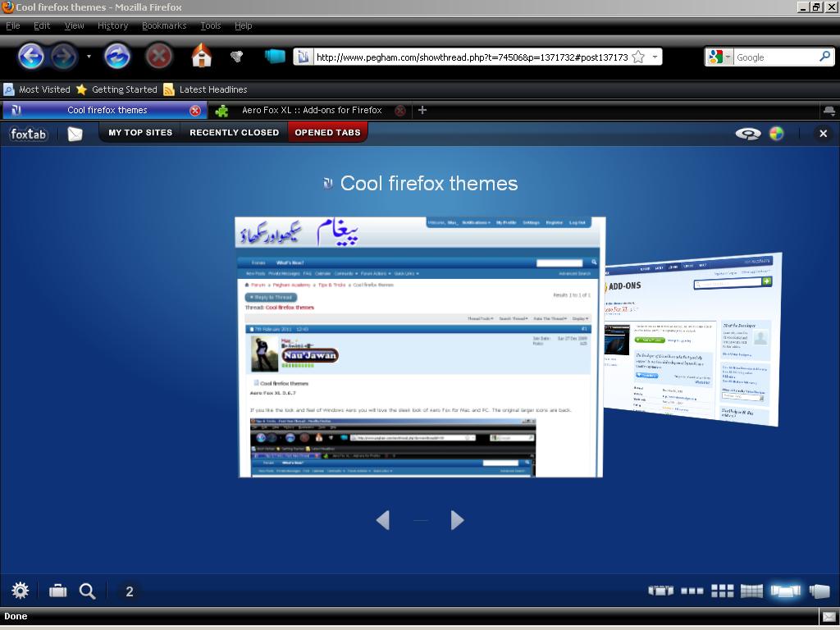The image size is (840, 630).
Task: Click the site identity icon in address bar
Action: click(303, 57)
